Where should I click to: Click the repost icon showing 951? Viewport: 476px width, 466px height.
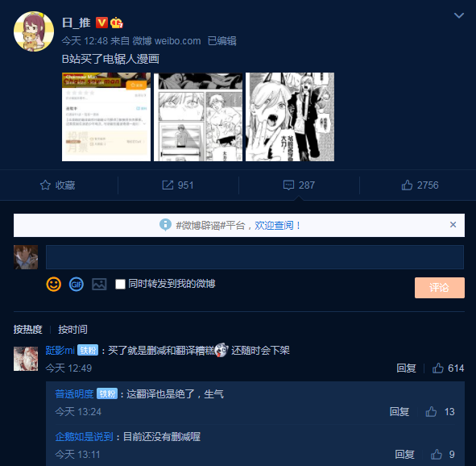click(168, 185)
